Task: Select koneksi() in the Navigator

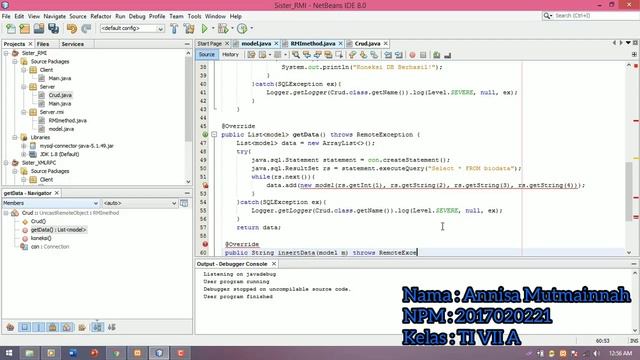Action: point(41,238)
